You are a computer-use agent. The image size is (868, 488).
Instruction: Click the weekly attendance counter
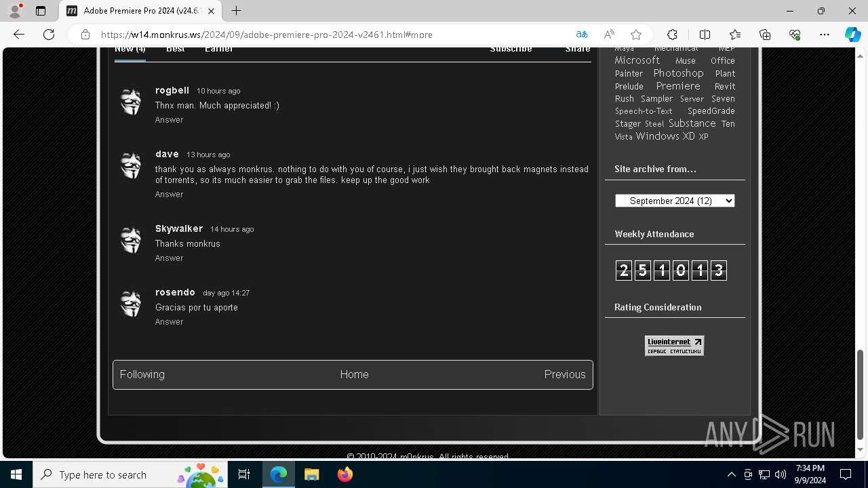click(671, 270)
